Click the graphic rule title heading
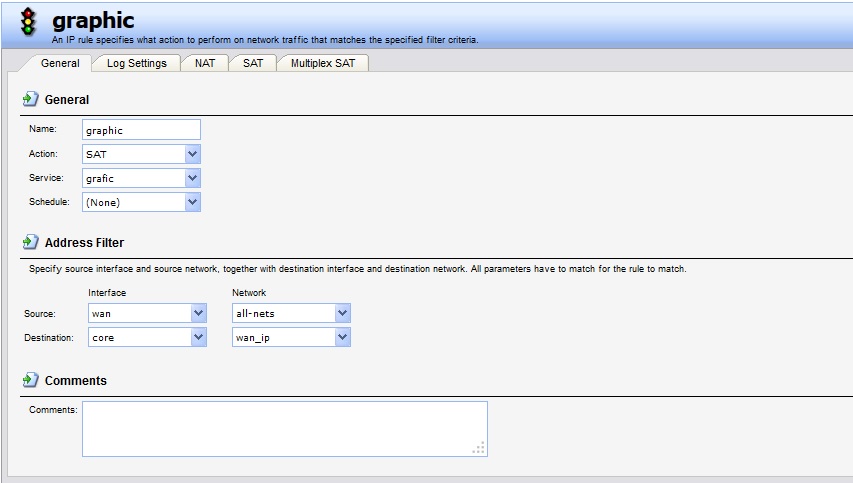Screen dimensions: 853x483 click(93, 20)
